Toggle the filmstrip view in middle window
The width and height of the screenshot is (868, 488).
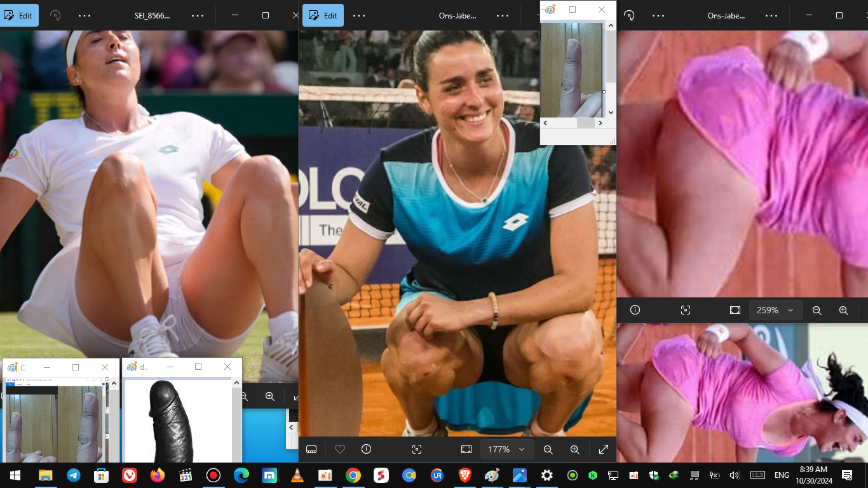(311, 449)
